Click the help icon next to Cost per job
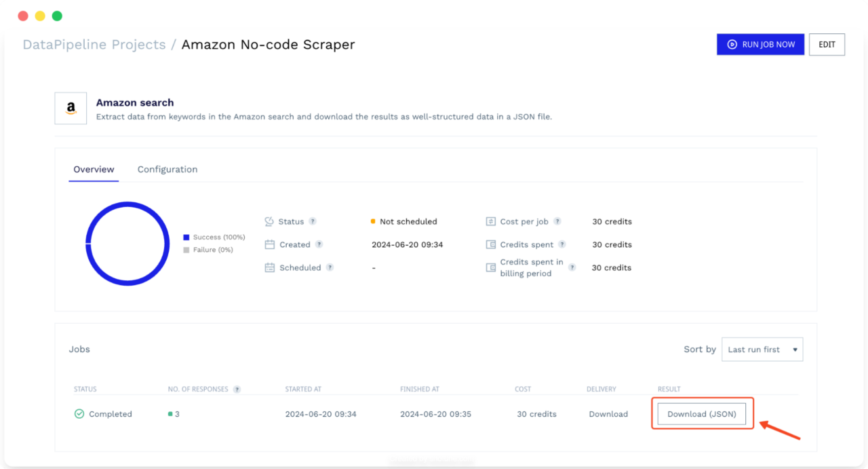Image resolution: width=868 pixels, height=469 pixels. pos(557,221)
